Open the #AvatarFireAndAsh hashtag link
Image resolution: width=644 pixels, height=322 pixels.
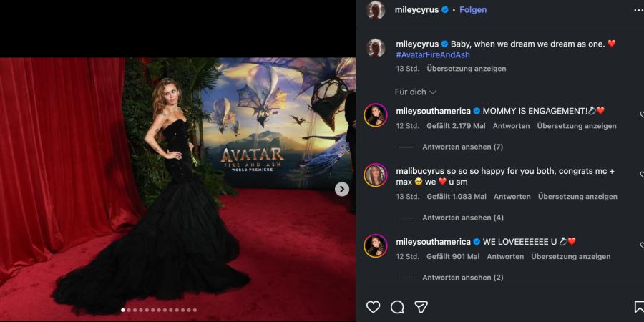(x=433, y=54)
